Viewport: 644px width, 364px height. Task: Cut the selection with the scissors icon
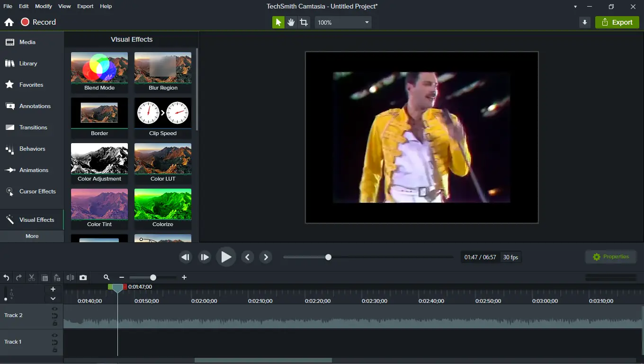point(31,277)
